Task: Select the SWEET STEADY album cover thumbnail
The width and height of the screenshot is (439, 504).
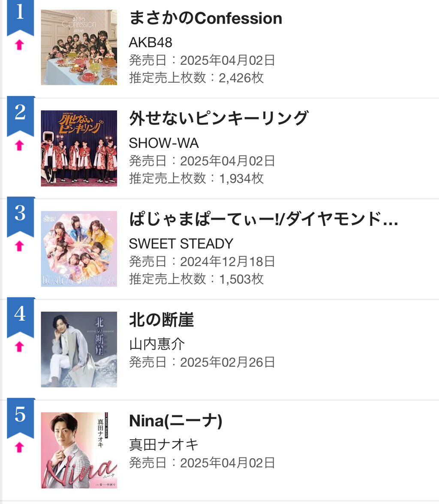Action: pyautogui.click(x=79, y=249)
